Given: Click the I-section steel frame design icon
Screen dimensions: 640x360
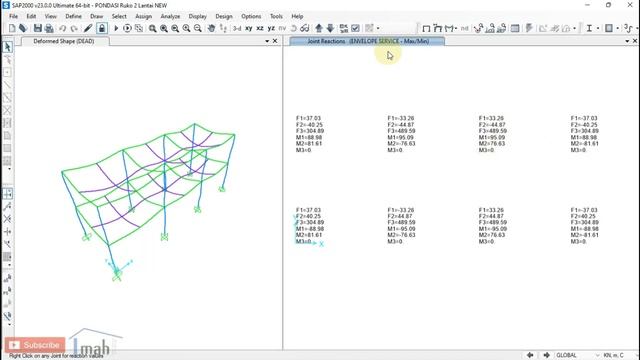Looking at the screenshot, I should click(x=589, y=28).
